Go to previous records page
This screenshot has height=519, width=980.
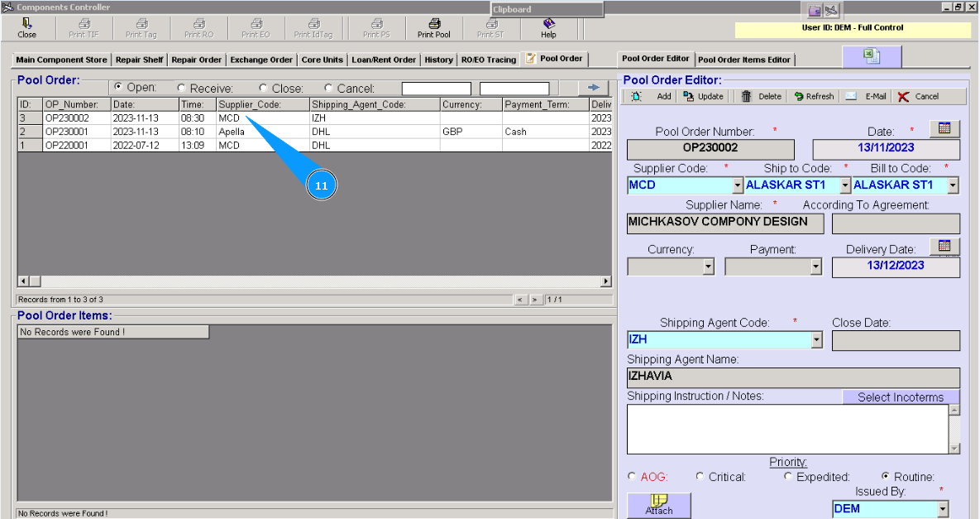coord(521,300)
